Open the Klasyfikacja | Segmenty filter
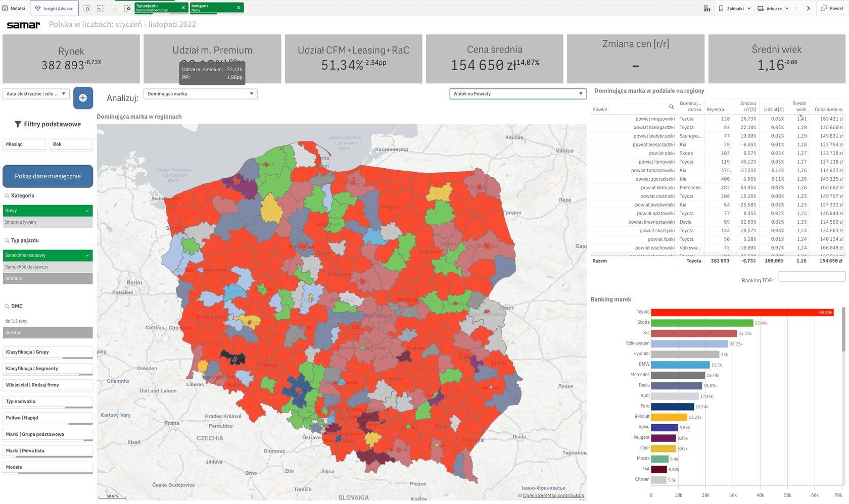849x504 pixels. 48,369
